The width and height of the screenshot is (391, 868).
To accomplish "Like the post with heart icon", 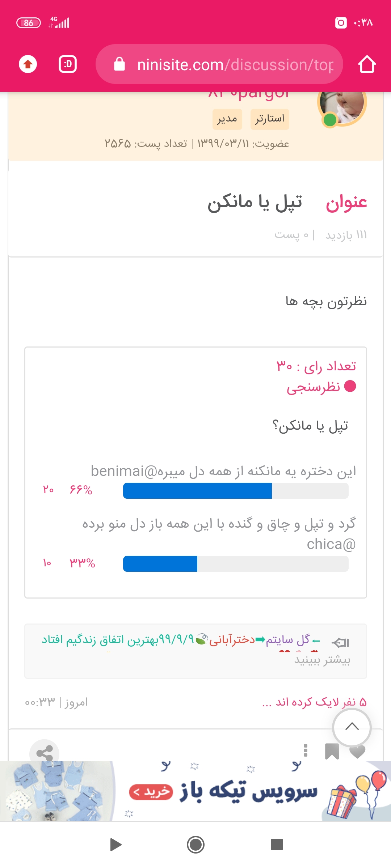I will point(357,752).
